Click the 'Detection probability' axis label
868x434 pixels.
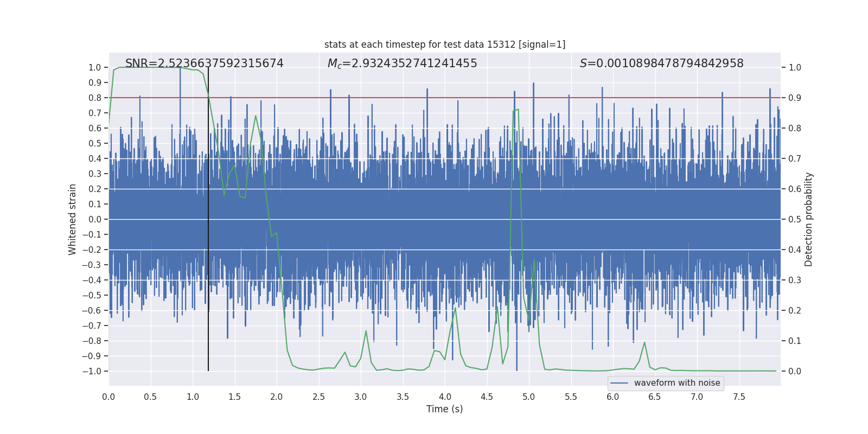tap(809, 219)
